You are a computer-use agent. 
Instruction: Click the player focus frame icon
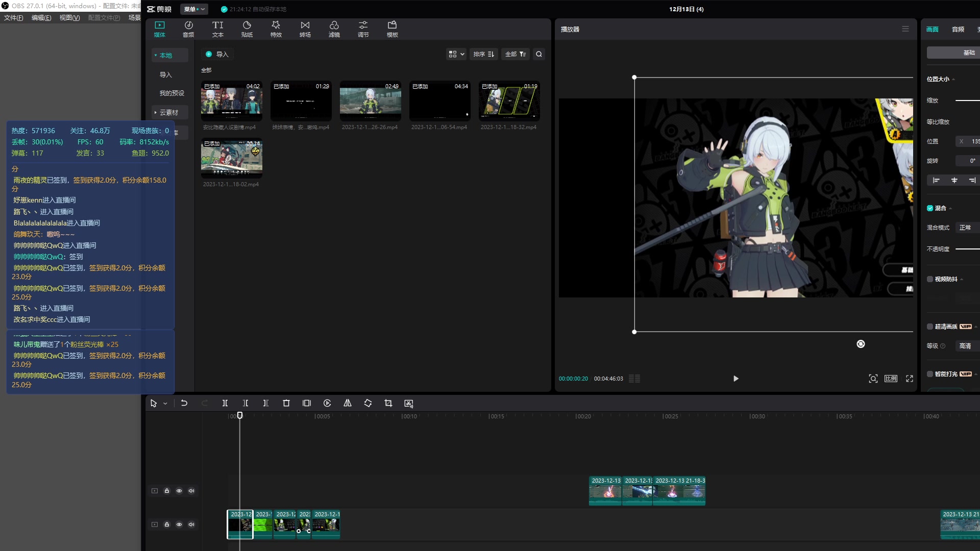(x=873, y=379)
